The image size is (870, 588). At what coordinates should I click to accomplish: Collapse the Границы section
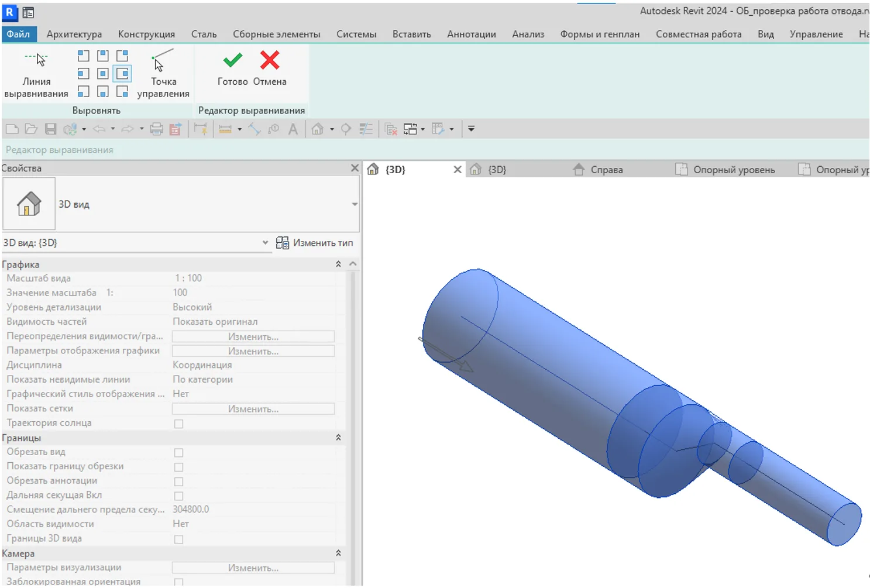(338, 438)
